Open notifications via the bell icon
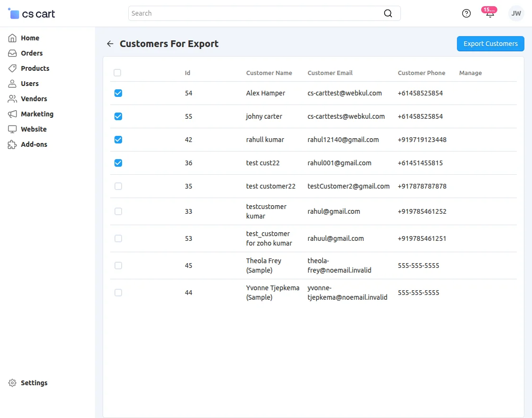This screenshot has width=532, height=418. pyautogui.click(x=489, y=14)
